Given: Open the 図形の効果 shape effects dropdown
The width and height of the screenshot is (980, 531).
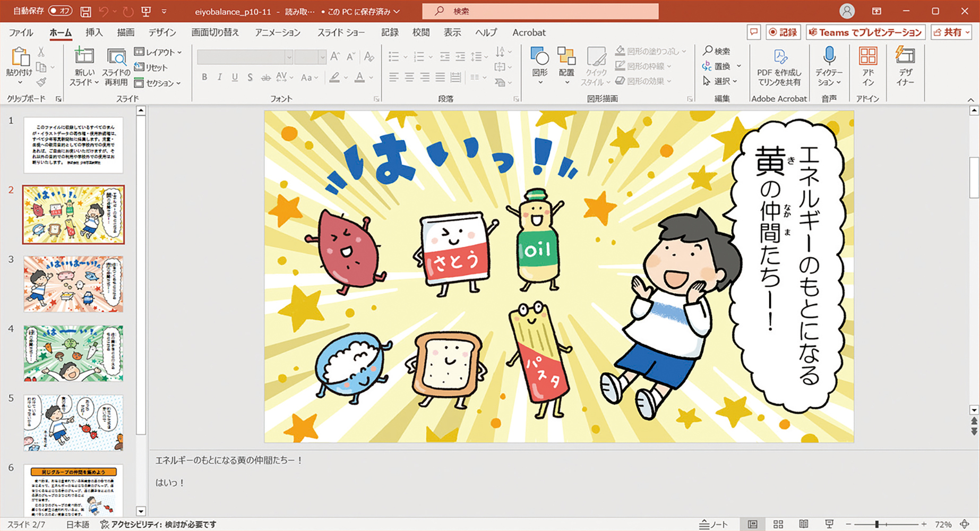Looking at the screenshot, I should (x=643, y=81).
